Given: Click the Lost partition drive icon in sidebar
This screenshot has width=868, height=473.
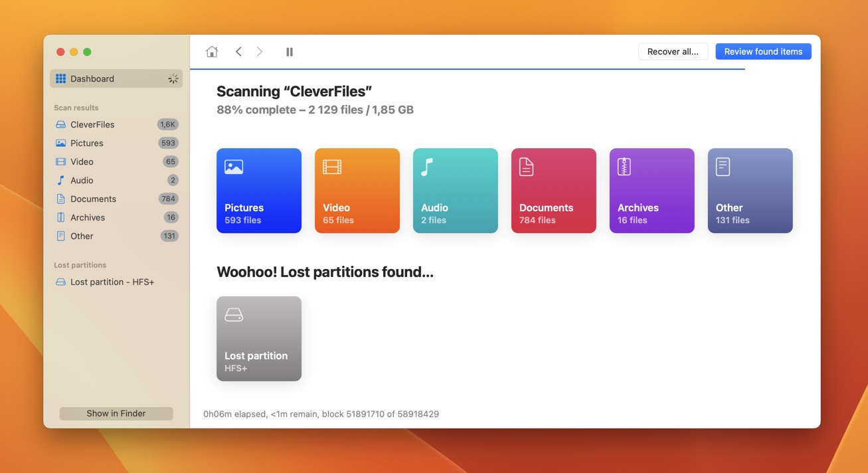Looking at the screenshot, I should click(x=60, y=282).
